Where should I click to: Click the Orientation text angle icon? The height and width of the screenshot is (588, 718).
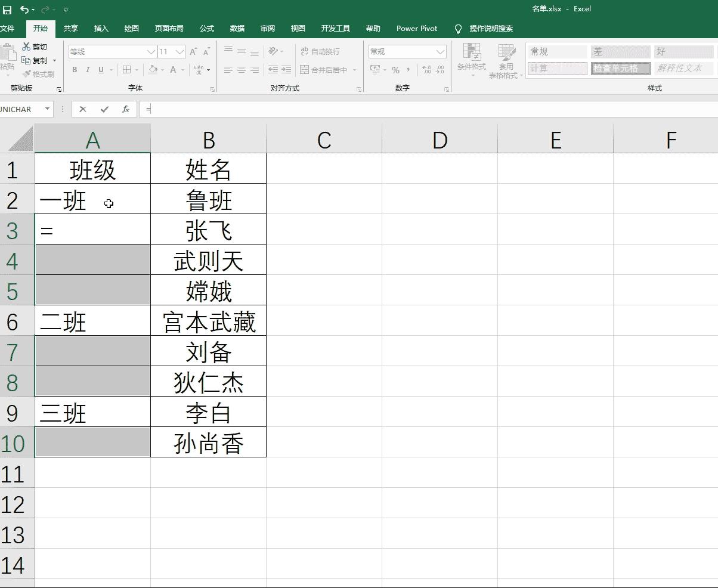[x=273, y=51]
